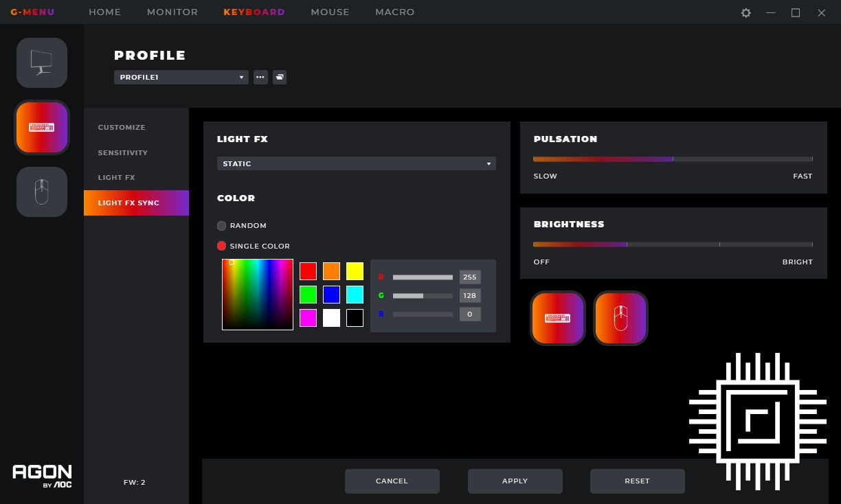Click the Pulsation speed slider
The image size is (841, 504).
673,159
